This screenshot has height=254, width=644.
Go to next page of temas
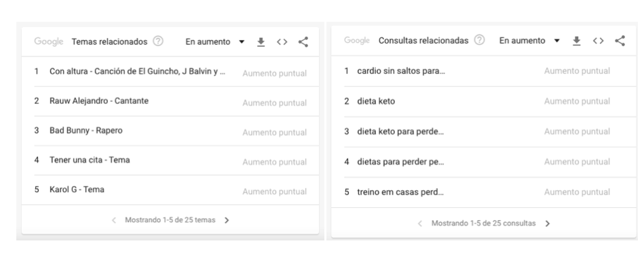(x=227, y=220)
